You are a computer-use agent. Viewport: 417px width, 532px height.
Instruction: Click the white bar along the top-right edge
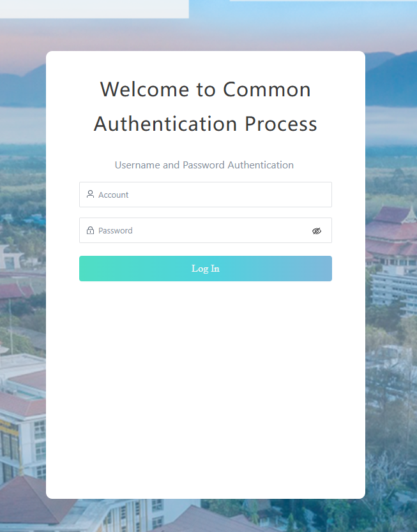click(323, 1)
